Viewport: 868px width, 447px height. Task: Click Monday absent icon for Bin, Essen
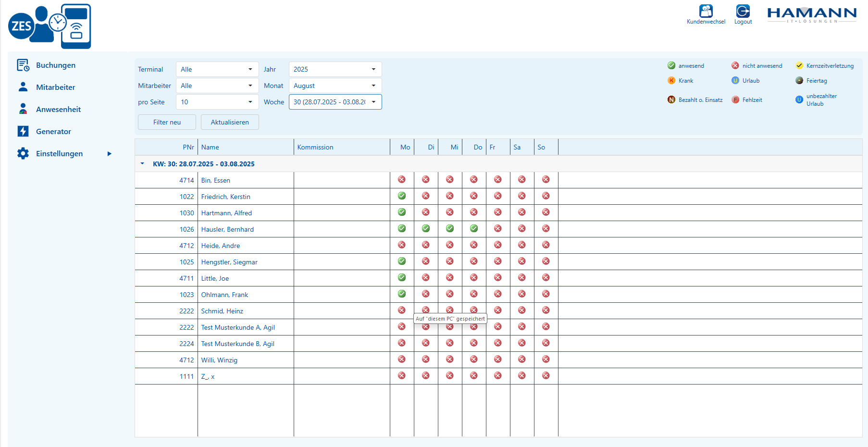pos(402,179)
